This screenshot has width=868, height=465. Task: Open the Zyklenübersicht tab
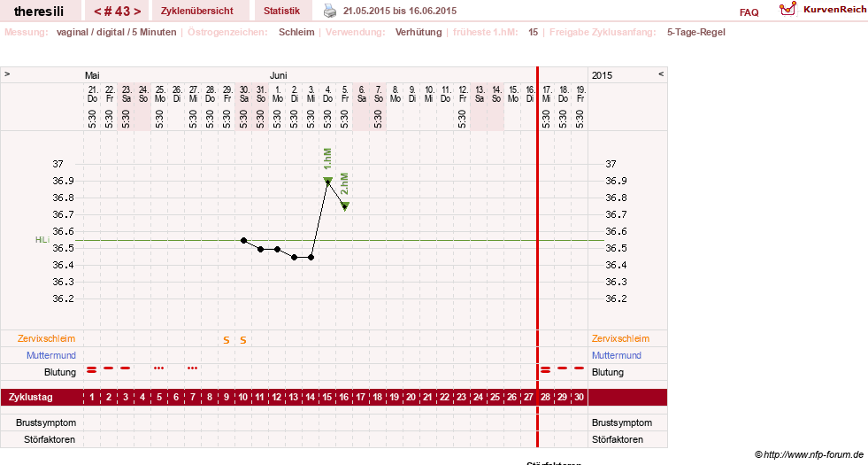[x=197, y=11]
